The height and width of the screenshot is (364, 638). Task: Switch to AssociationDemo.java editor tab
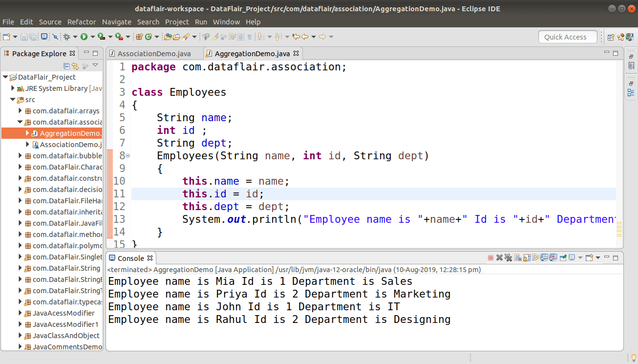pos(154,54)
